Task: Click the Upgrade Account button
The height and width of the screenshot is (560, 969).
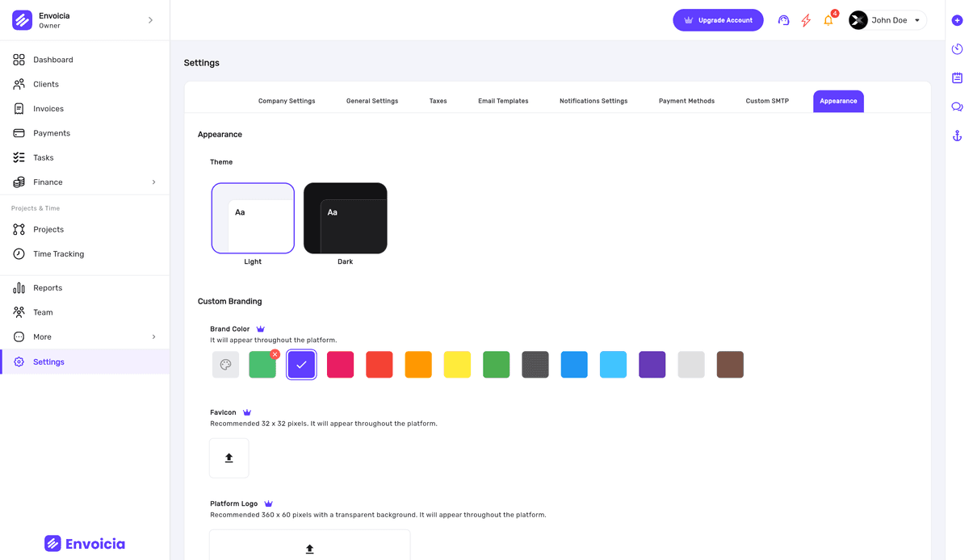Action: point(718,19)
